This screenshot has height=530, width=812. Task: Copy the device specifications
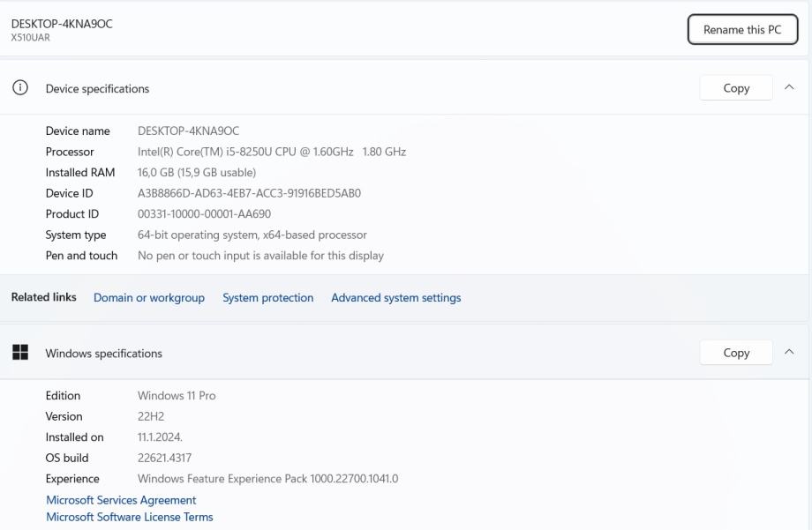[736, 88]
